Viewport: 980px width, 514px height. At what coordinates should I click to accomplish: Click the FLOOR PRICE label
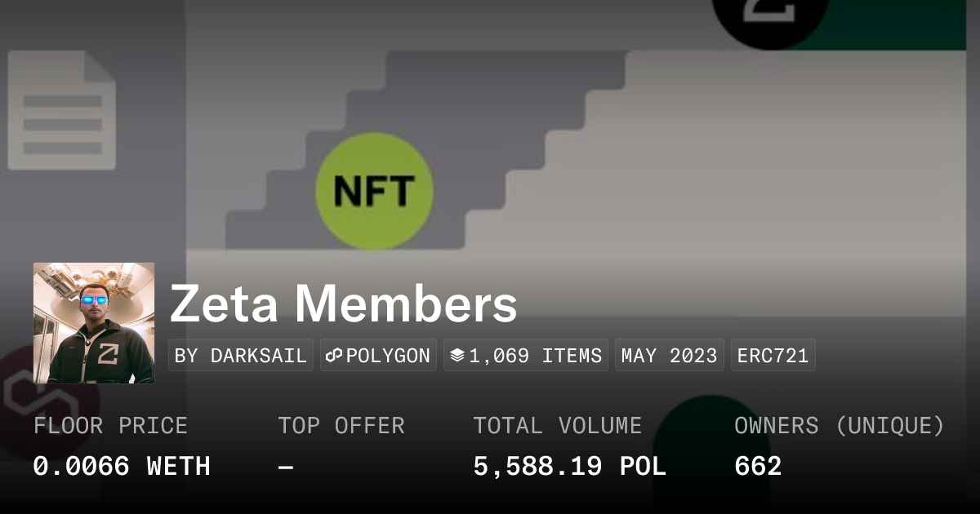[110, 426]
